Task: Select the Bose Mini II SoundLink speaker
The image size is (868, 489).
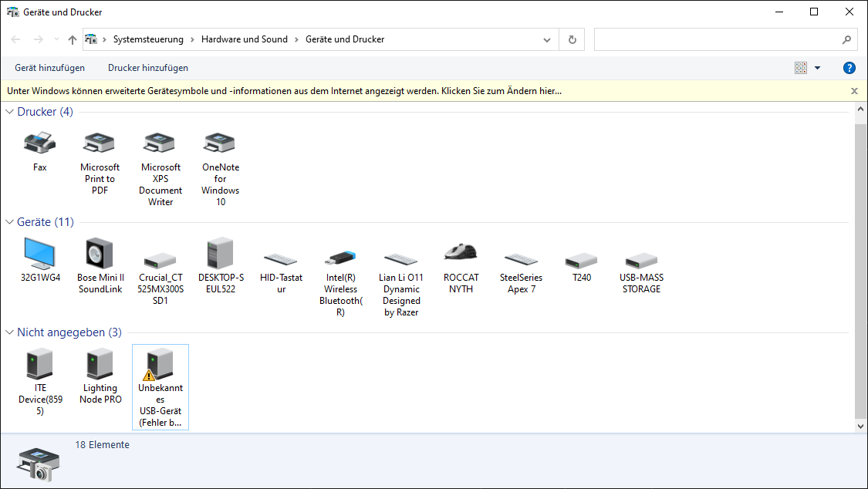Action: tap(100, 253)
